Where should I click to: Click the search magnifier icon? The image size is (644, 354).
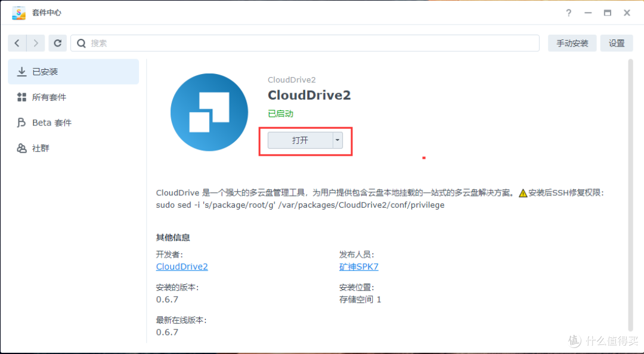coord(80,43)
